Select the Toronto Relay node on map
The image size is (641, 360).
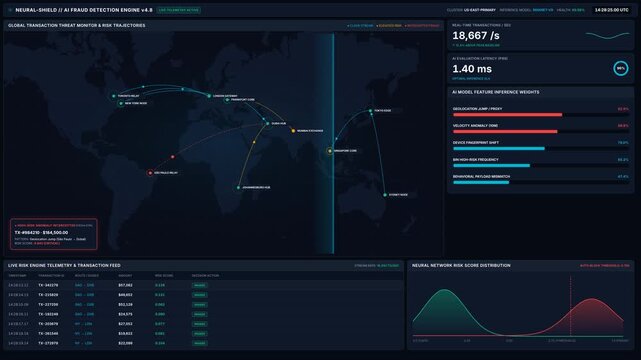114,96
